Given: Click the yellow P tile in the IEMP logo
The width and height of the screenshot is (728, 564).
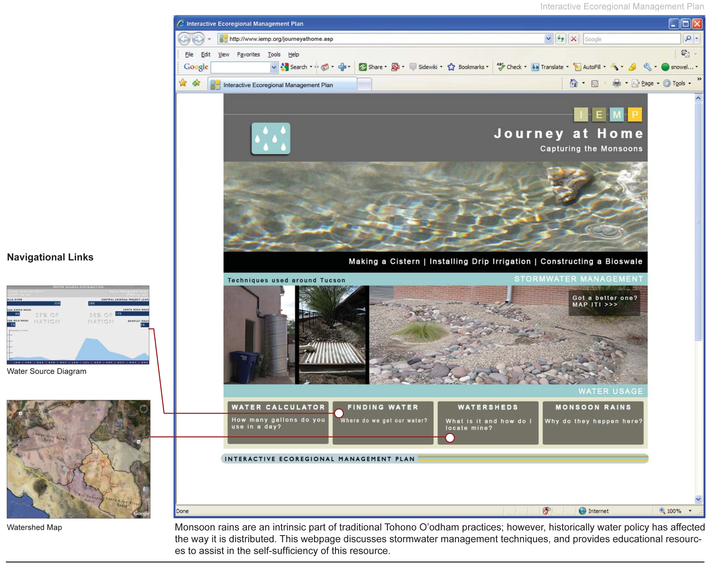Looking at the screenshot, I should (x=635, y=114).
